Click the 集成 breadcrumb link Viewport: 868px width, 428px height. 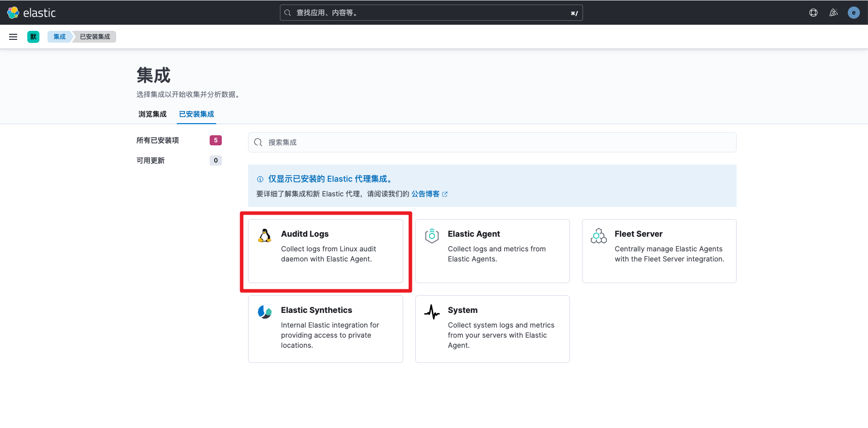60,37
